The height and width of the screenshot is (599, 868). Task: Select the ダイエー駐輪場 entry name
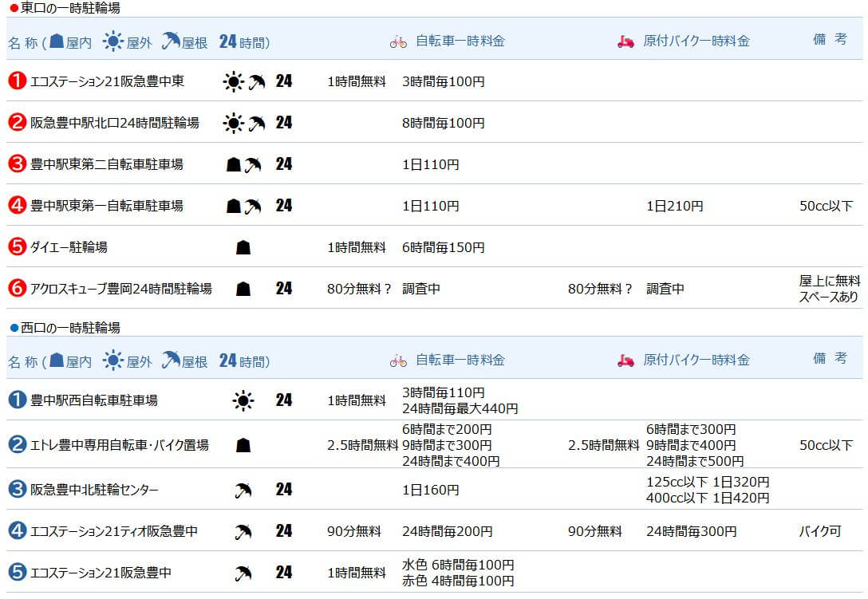point(69,247)
